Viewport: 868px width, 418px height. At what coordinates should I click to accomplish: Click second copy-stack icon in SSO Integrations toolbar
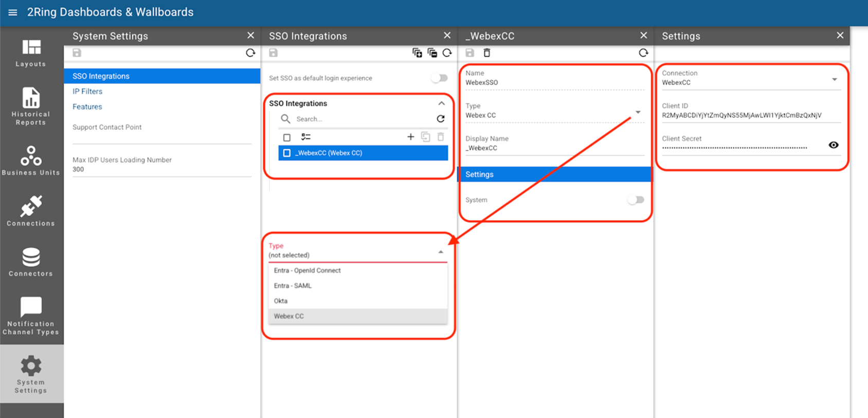pyautogui.click(x=432, y=53)
